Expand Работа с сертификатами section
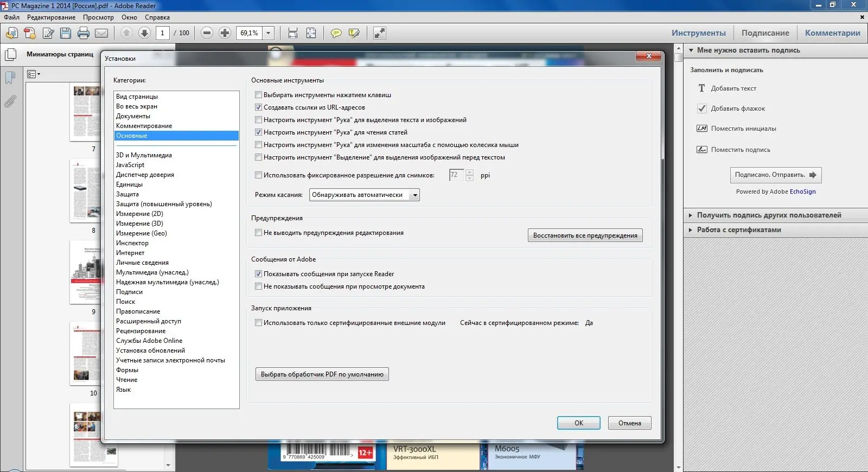Image resolution: width=868 pixels, height=472 pixels. tap(691, 230)
